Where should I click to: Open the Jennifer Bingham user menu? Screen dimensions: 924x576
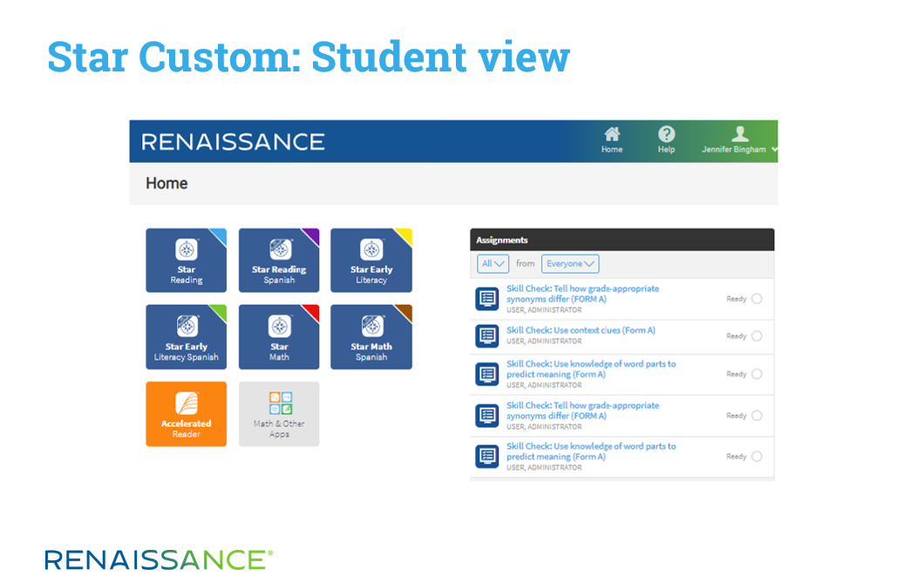point(739,140)
